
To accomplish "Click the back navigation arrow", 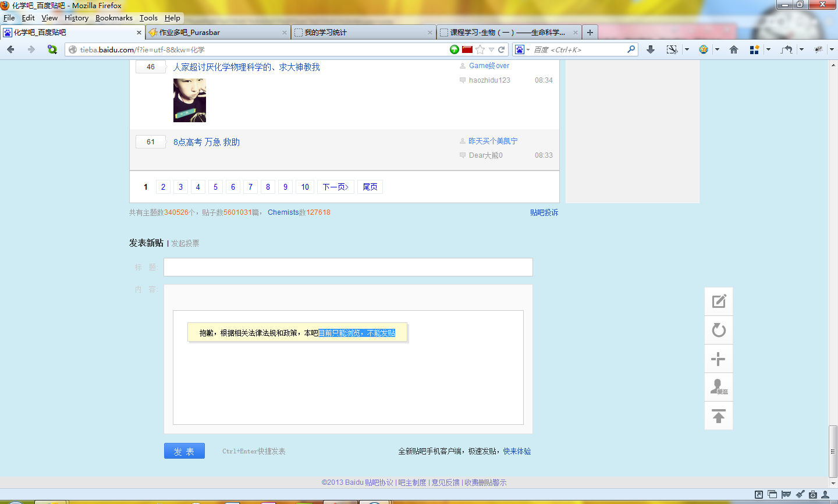I will 11,50.
